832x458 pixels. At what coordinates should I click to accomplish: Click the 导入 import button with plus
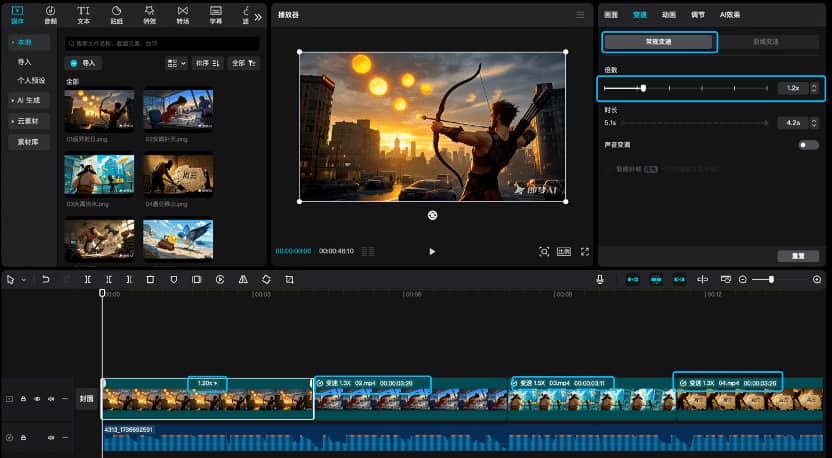pos(83,63)
